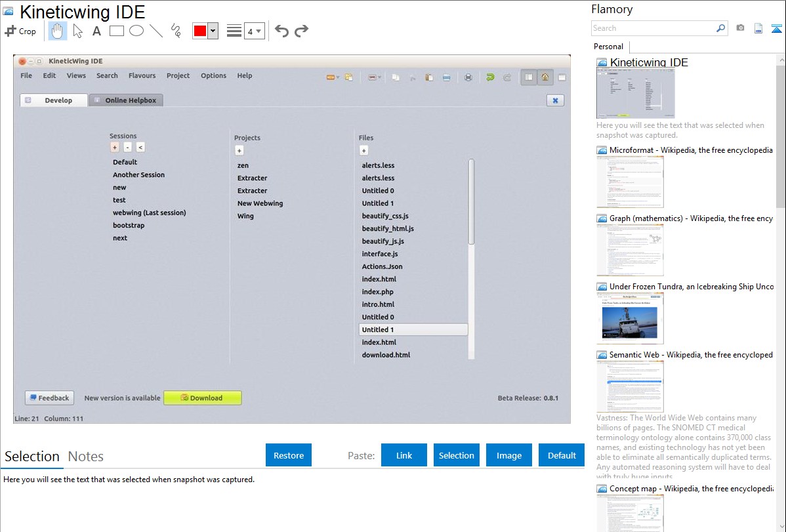Click the Paste Image button
This screenshot has width=786, height=532.
tap(508, 455)
